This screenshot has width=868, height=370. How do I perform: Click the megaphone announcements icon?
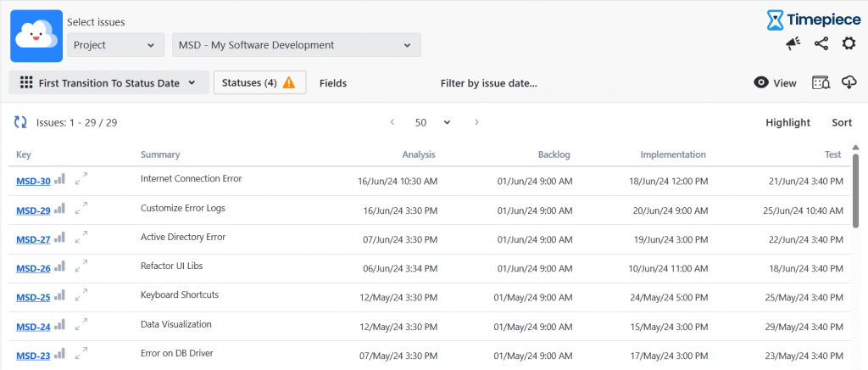(793, 44)
